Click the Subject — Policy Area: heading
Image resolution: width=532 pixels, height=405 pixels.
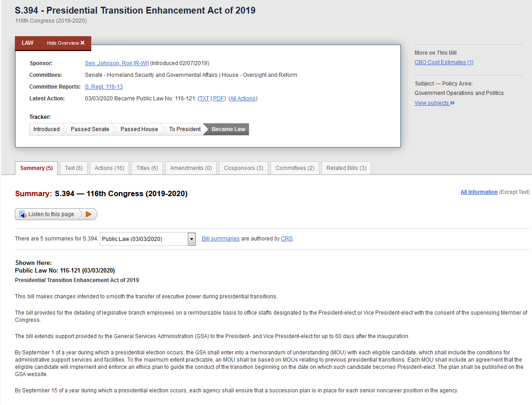[x=443, y=84]
